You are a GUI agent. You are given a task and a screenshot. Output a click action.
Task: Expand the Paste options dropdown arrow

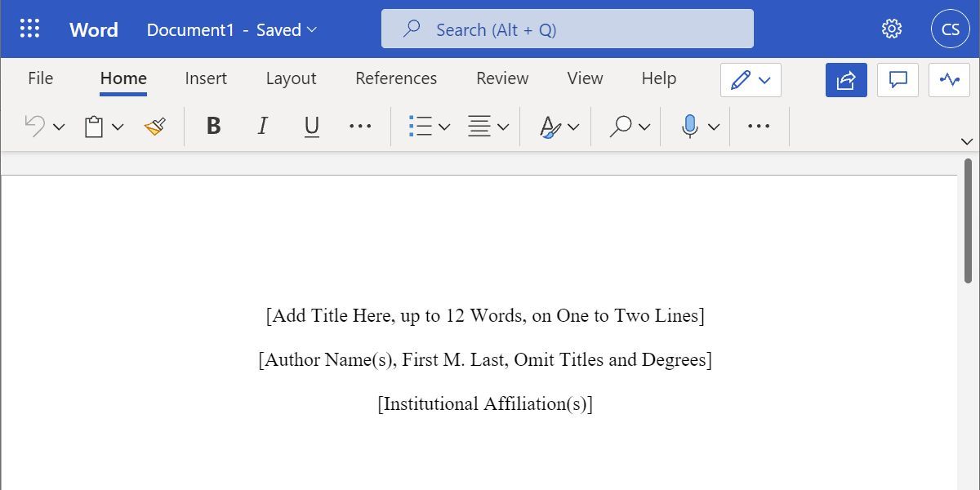point(118,127)
